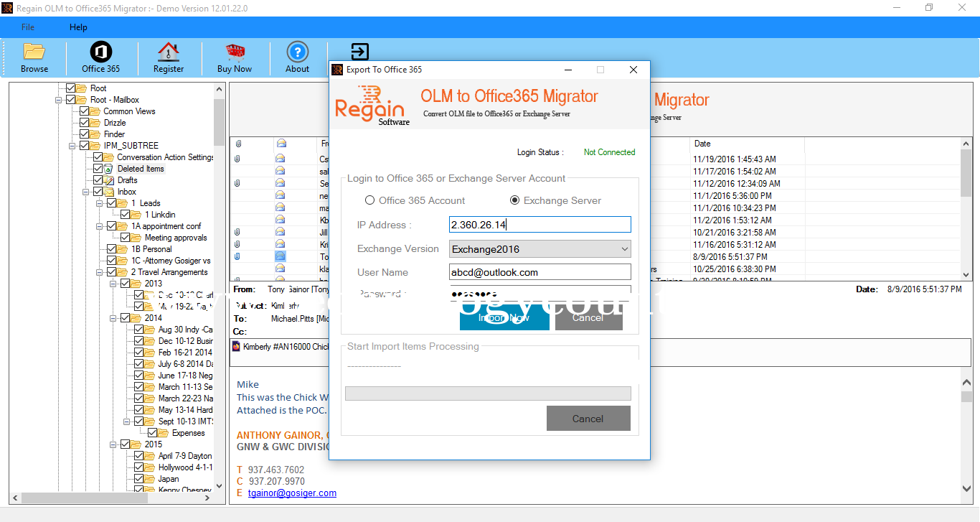Collapse the Inbox tree node
This screenshot has height=522, width=980.
click(86, 192)
